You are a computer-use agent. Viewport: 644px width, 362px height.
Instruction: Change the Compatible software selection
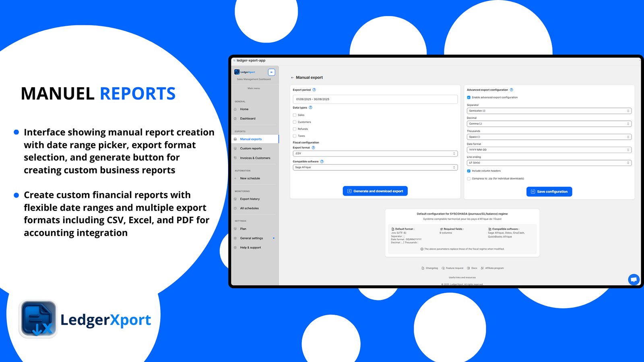point(375,167)
